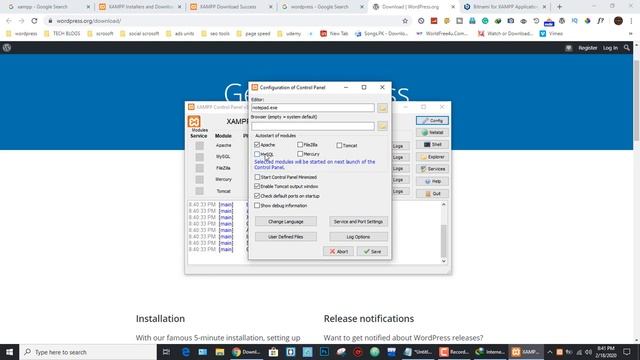Open Help in XAMPP Control Panel
This screenshot has height=360, width=640.
432,181
